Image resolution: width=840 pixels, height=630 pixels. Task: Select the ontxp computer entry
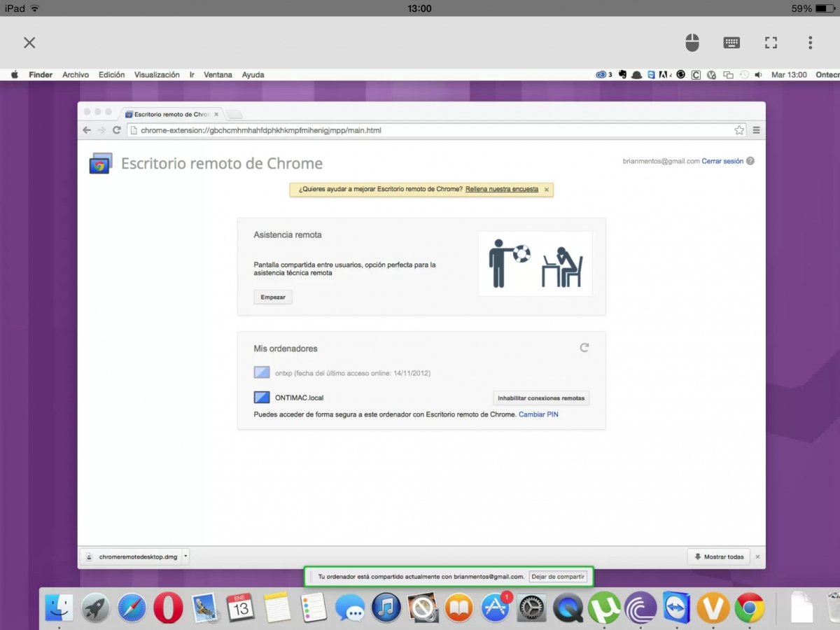342,373
